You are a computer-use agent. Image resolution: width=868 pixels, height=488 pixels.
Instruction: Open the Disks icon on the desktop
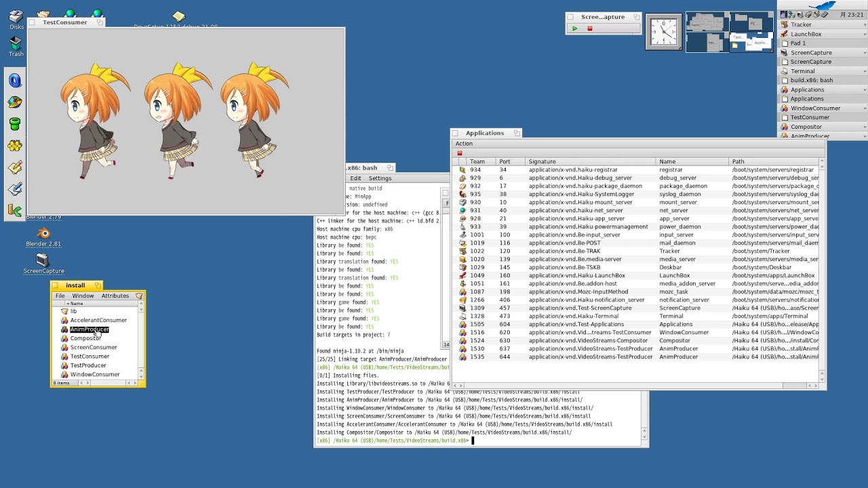16,20
